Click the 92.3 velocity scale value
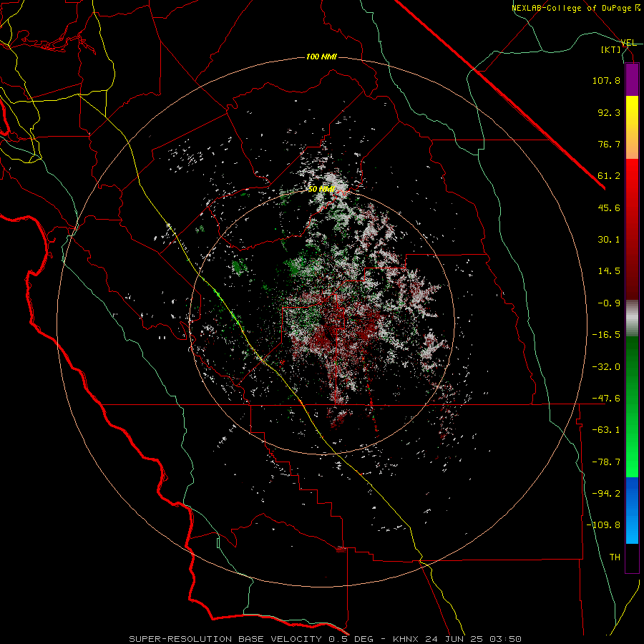This screenshot has width=644, height=644. coord(609,112)
